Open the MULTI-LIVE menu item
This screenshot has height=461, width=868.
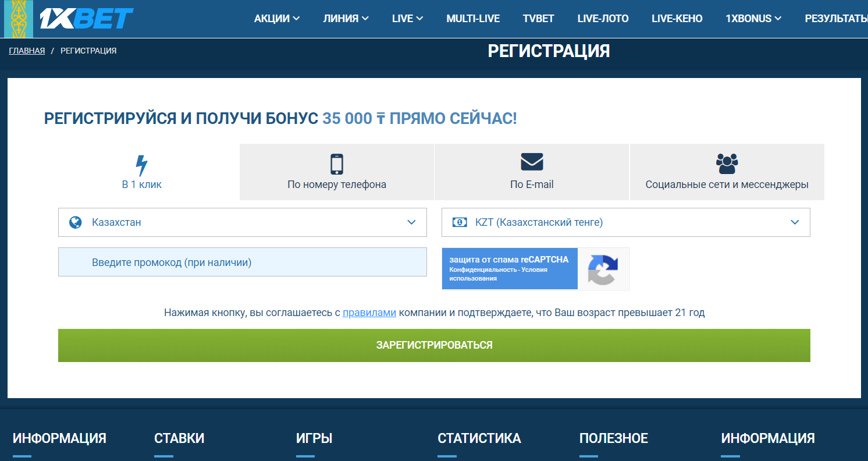(x=473, y=19)
